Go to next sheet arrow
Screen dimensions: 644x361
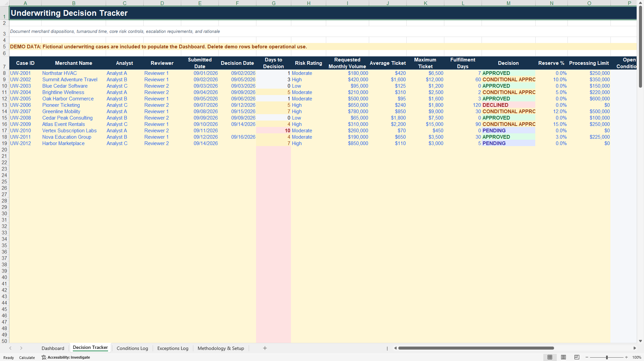[x=21, y=348]
